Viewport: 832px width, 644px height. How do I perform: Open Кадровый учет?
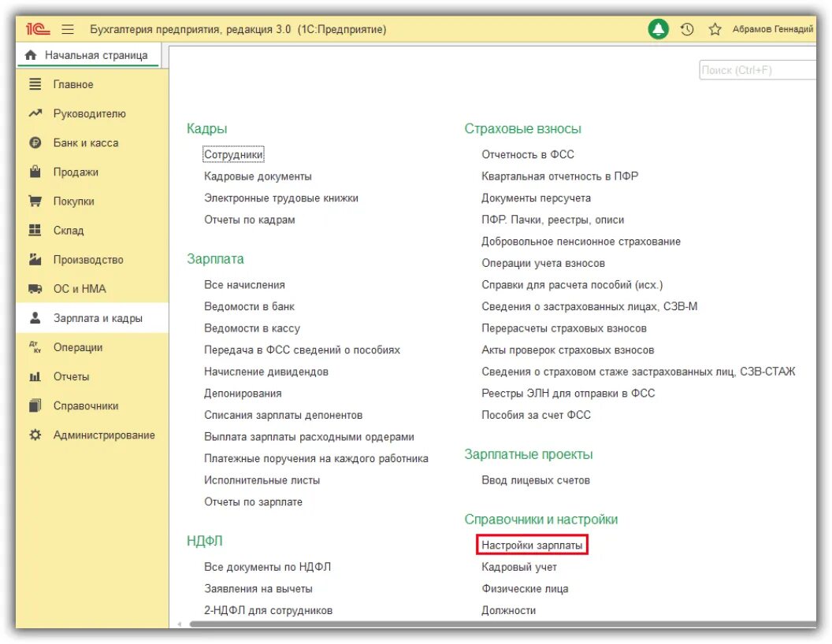pos(519,567)
